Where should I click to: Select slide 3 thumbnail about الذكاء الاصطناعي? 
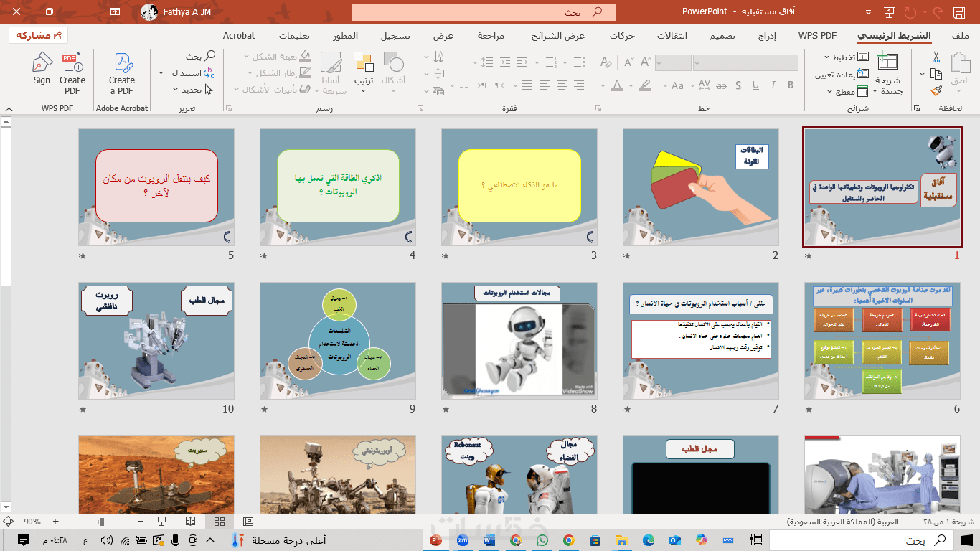point(519,187)
